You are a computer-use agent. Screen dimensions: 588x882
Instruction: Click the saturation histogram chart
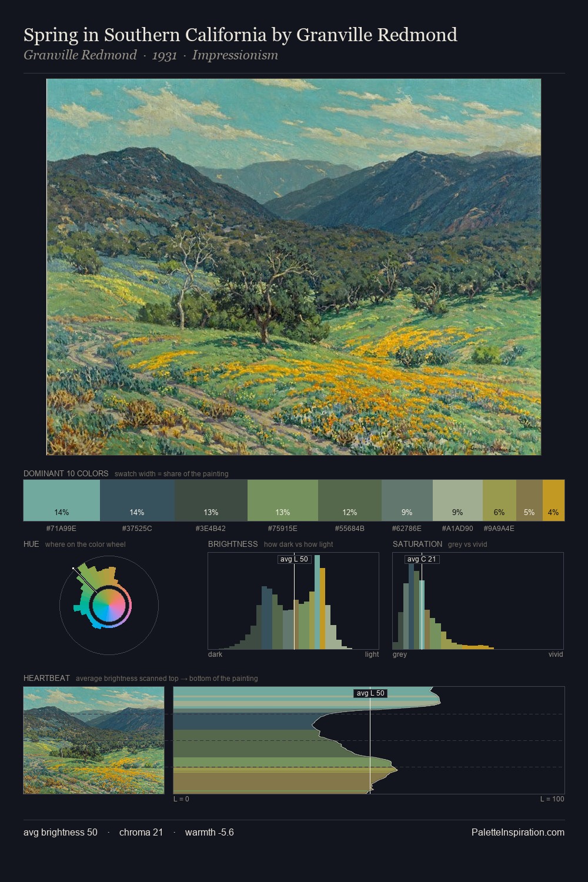[478, 601]
